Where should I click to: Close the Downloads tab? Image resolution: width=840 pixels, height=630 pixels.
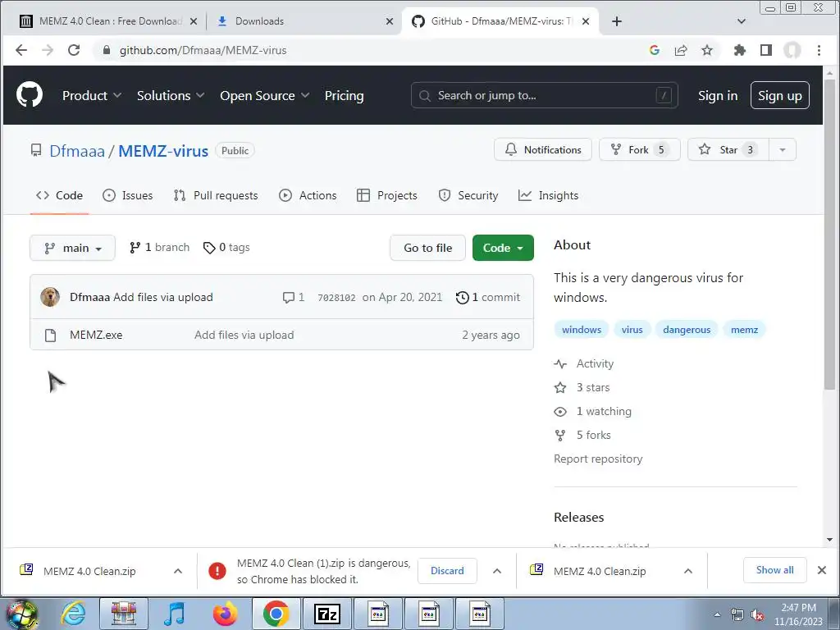[x=390, y=21]
